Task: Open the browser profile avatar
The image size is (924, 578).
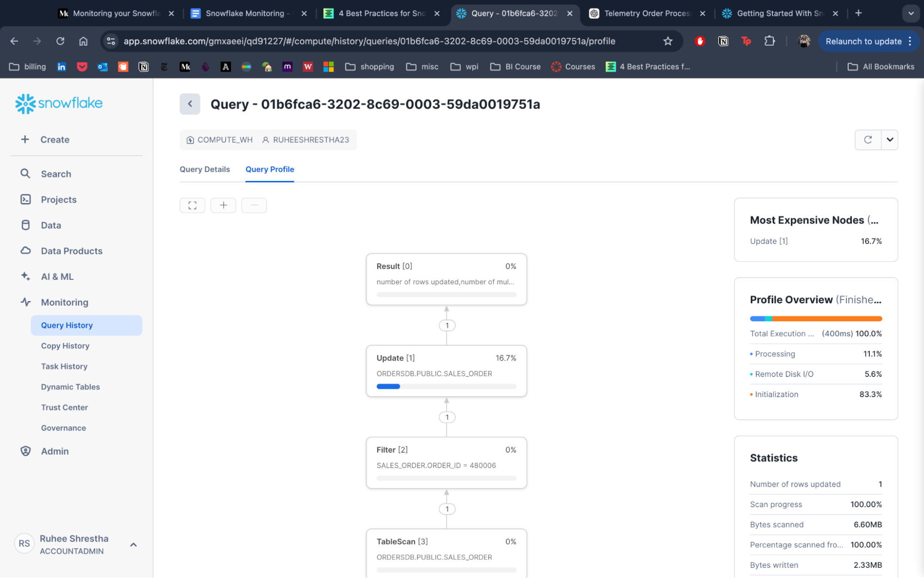Action: tap(804, 41)
